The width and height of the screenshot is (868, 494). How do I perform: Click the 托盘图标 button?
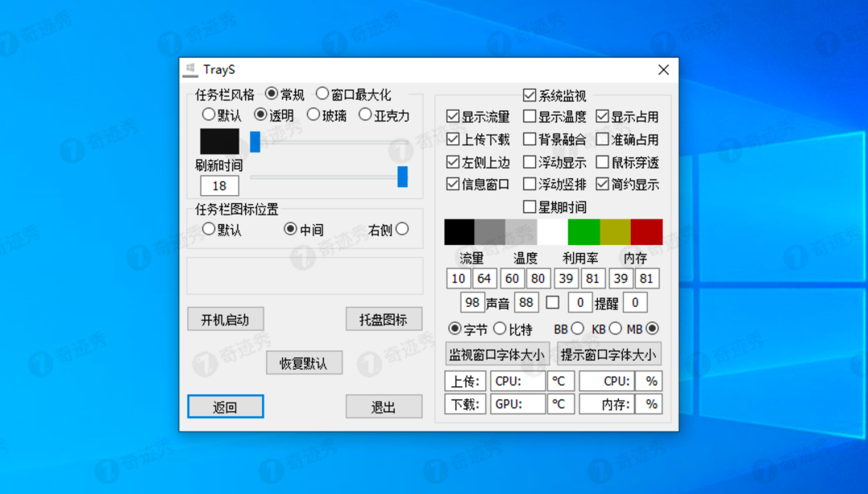click(383, 319)
